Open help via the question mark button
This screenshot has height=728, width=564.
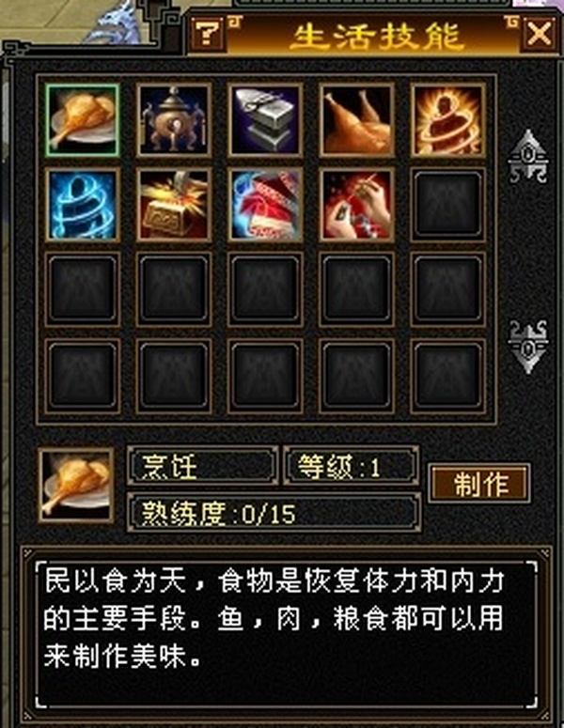[x=208, y=33]
